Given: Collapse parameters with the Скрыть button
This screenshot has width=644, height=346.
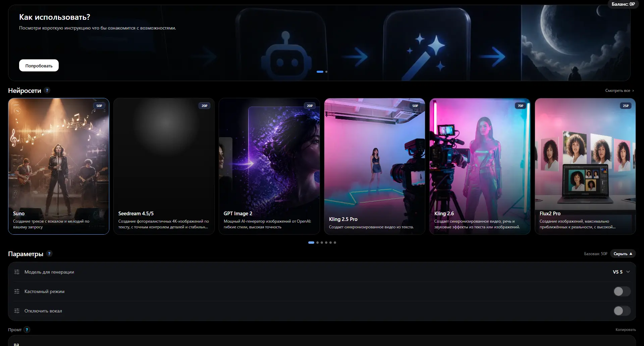Looking at the screenshot, I should tap(623, 254).
